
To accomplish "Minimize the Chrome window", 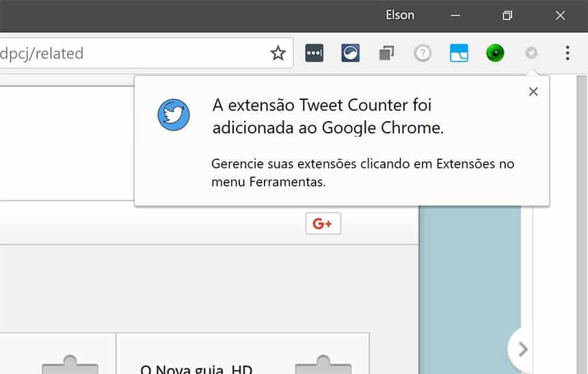I will [x=455, y=15].
